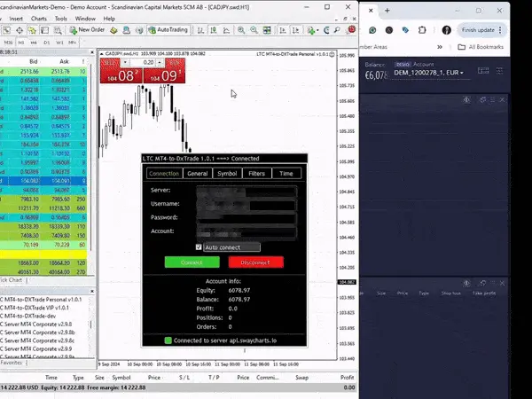Click the Account input field
Screen dimensions: 532x399
246,232
